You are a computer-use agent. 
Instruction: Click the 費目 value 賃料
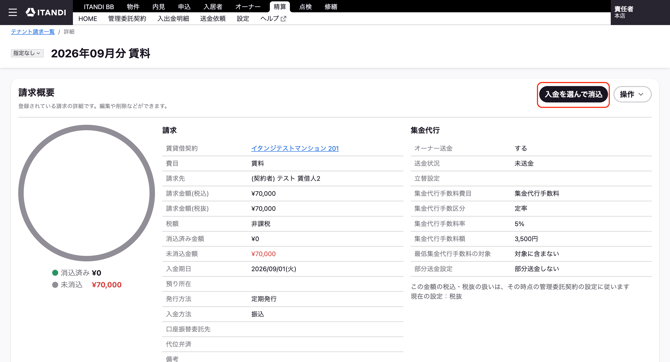pyautogui.click(x=258, y=163)
